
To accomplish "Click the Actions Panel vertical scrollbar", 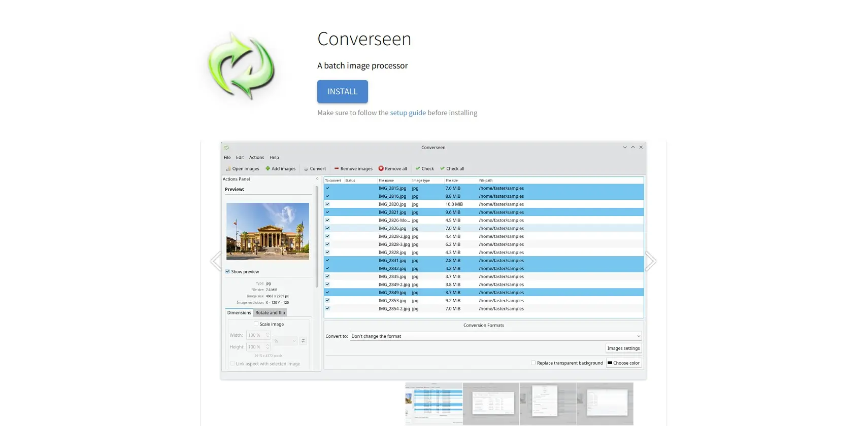I will click(x=317, y=237).
